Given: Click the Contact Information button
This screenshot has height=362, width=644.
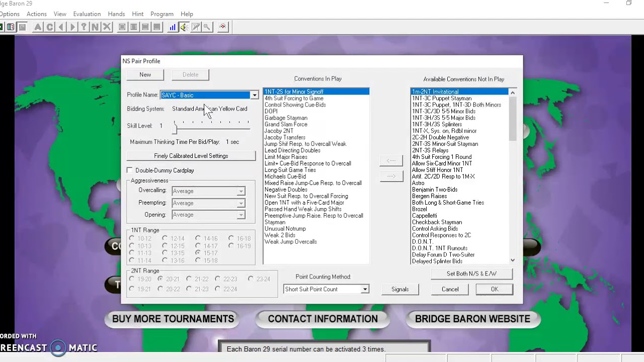Looking at the screenshot, I should [323, 319].
